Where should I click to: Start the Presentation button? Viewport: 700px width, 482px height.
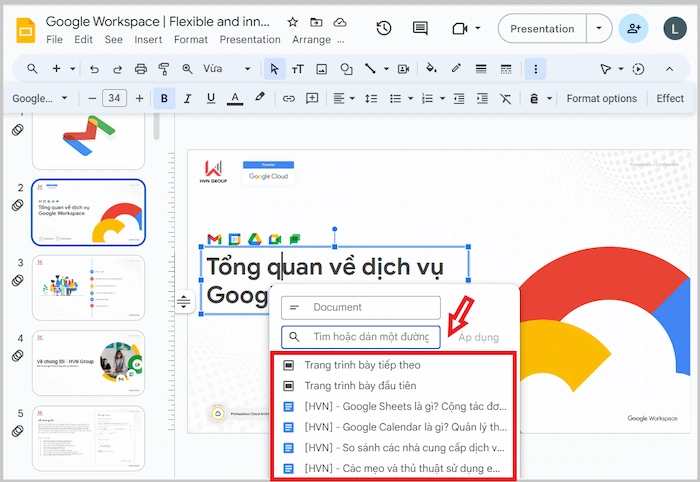click(x=542, y=29)
